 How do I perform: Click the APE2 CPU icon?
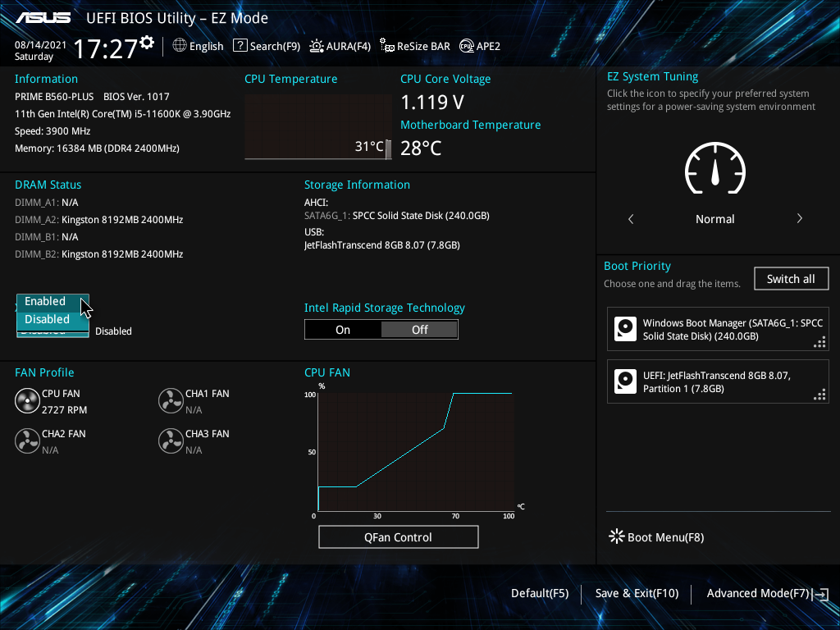pos(467,46)
